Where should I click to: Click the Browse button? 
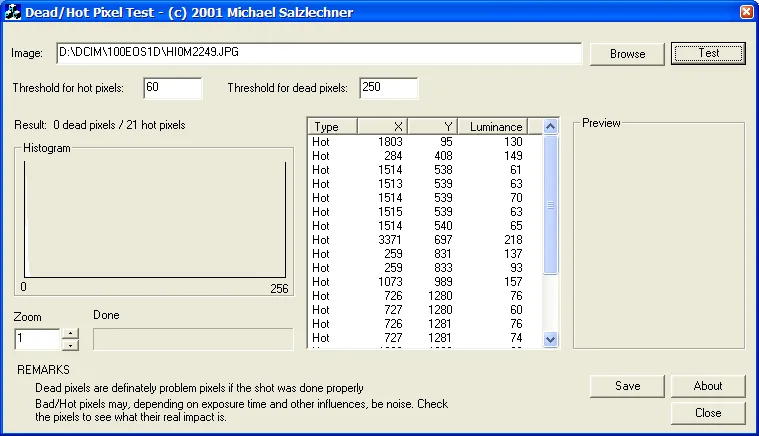coord(627,54)
